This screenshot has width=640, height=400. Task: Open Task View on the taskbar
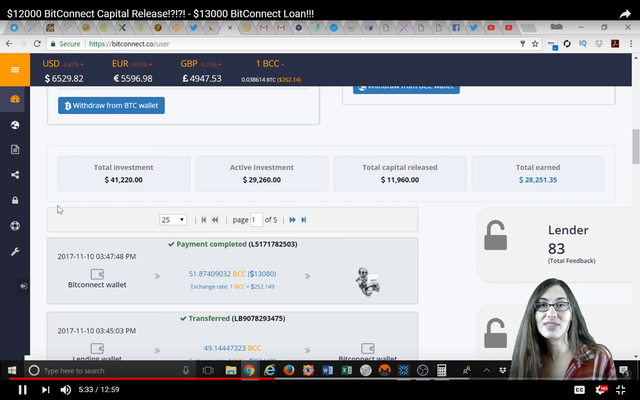pyautogui.click(x=208, y=371)
